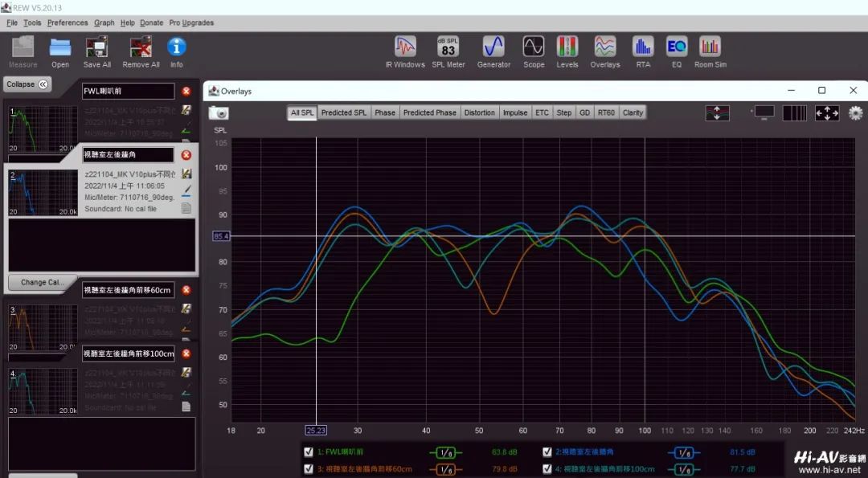The width and height of the screenshot is (868, 478).
Task: Toggle legend checkbox for 1: FWL trace
Action: pos(309,452)
